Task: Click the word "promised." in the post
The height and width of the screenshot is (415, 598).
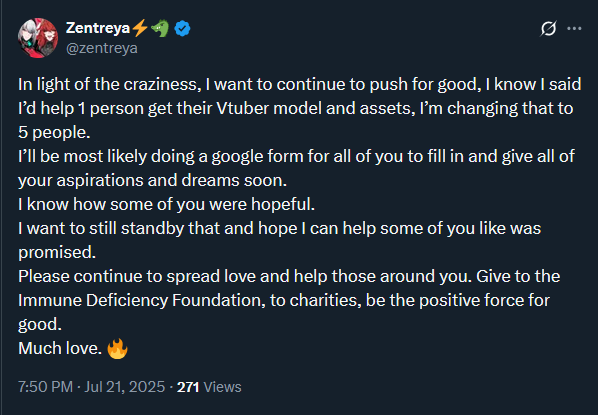Action: tap(57, 253)
